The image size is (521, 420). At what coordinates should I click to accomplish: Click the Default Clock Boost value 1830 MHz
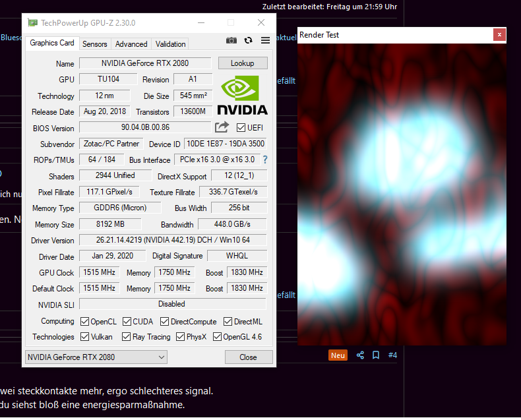point(247,288)
